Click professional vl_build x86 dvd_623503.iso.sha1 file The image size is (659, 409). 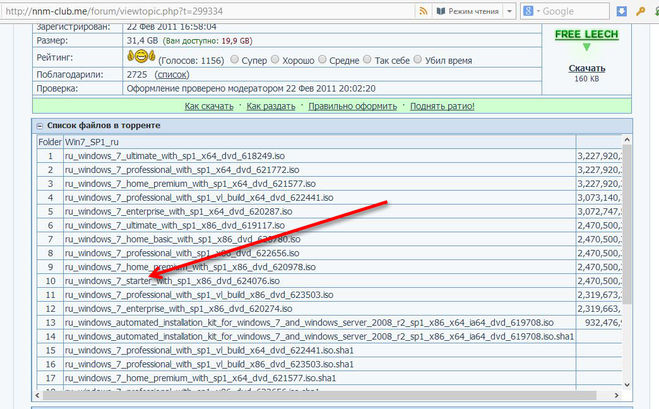[209, 364]
